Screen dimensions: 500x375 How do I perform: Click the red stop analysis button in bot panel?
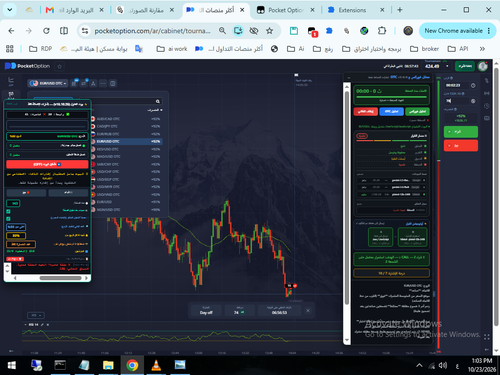point(366,111)
